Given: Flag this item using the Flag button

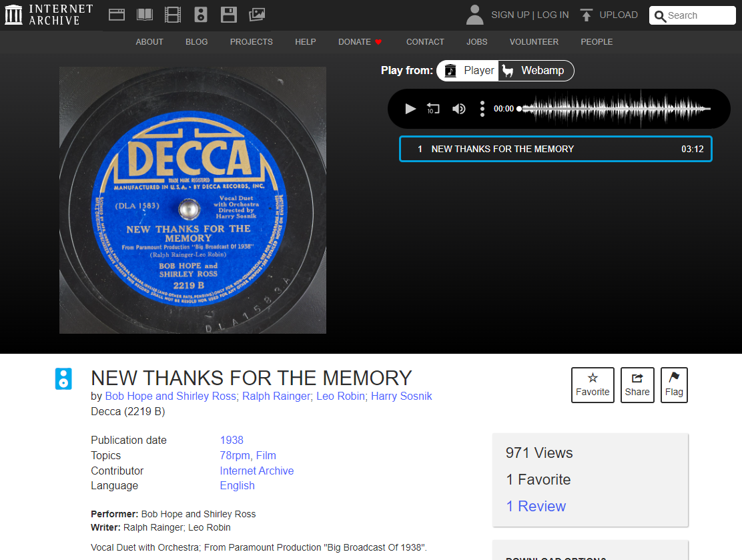Looking at the screenshot, I should (674, 385).
